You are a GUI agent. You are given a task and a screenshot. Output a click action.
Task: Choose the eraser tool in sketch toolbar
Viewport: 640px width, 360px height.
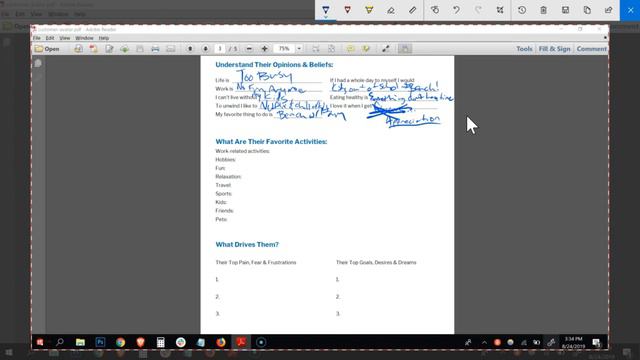tap(391, 10)
